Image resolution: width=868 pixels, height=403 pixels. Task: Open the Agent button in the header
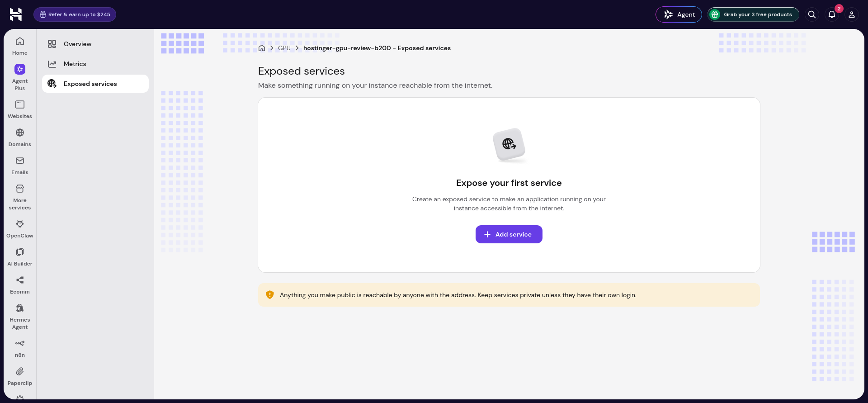click(679, 14)
